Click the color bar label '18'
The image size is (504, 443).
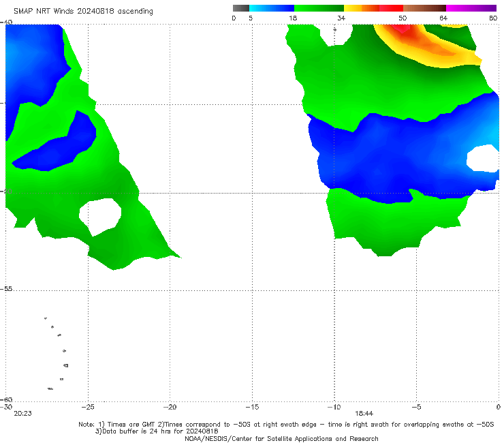click(293, 18)
